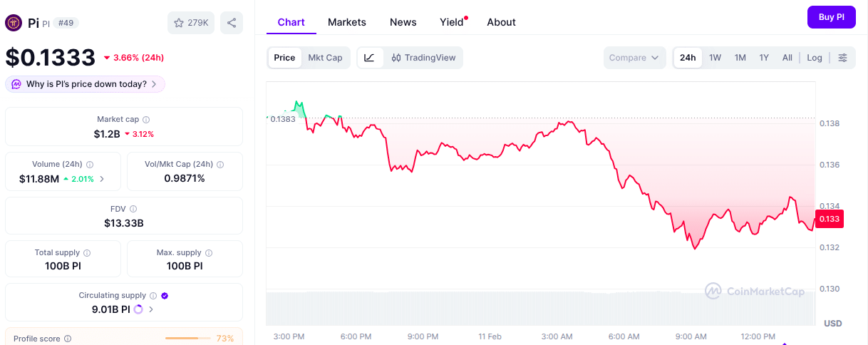This screenshot has height=345, width=868.
Task: Click the $13.33B FDV value
Action: tap(124, 223)
